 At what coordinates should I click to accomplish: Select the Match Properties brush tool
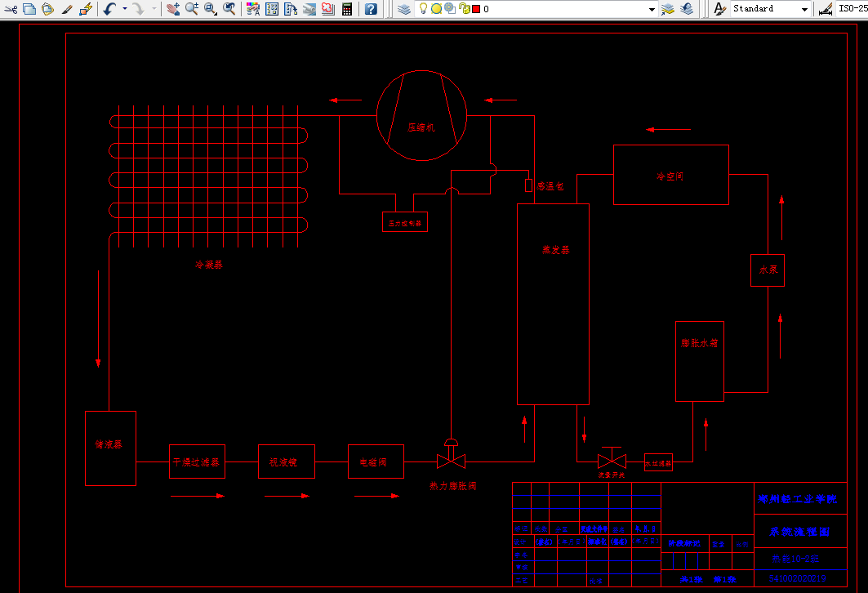66,9
